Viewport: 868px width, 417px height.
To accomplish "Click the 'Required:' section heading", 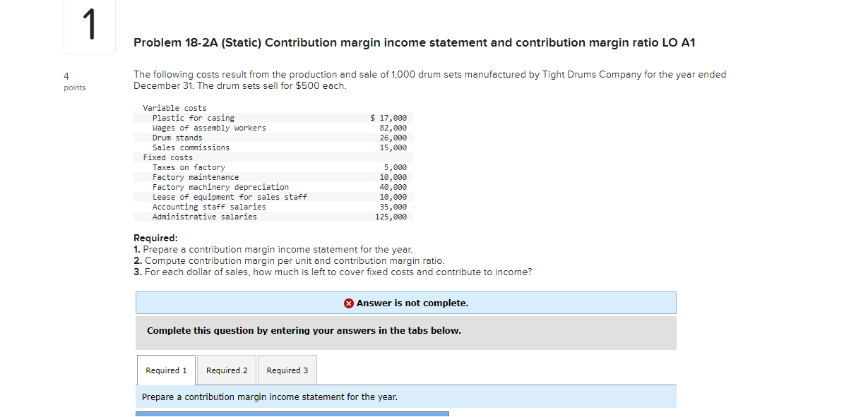I will click(x=155, y=238).
